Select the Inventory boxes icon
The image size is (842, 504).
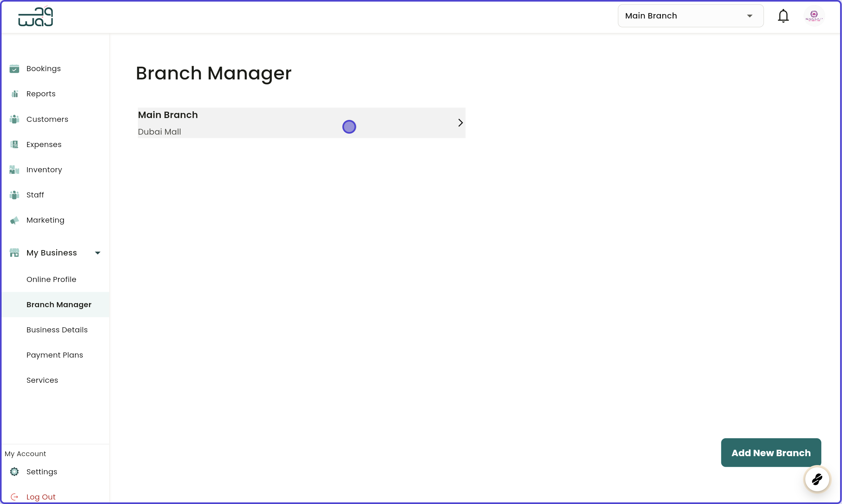14,169
